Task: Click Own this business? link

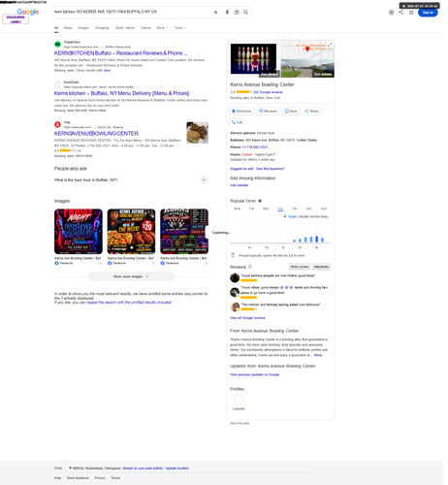Action: tap(271, 169)
